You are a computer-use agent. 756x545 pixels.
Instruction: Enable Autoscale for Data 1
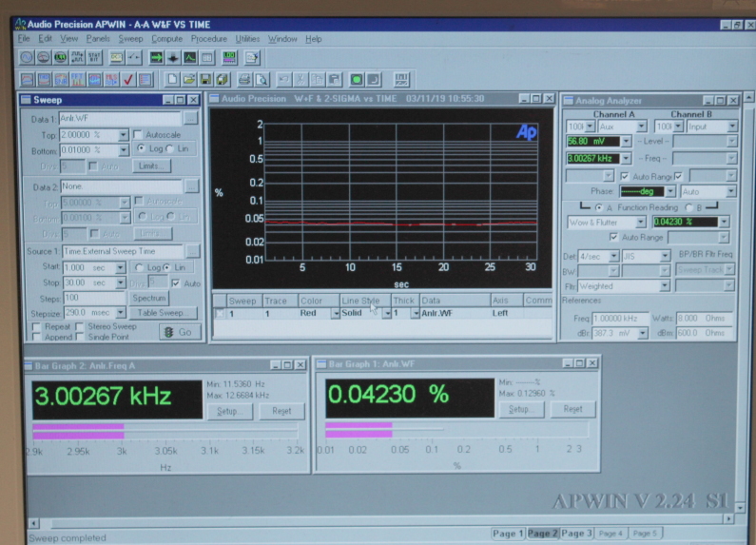click(x=138, y=134)
